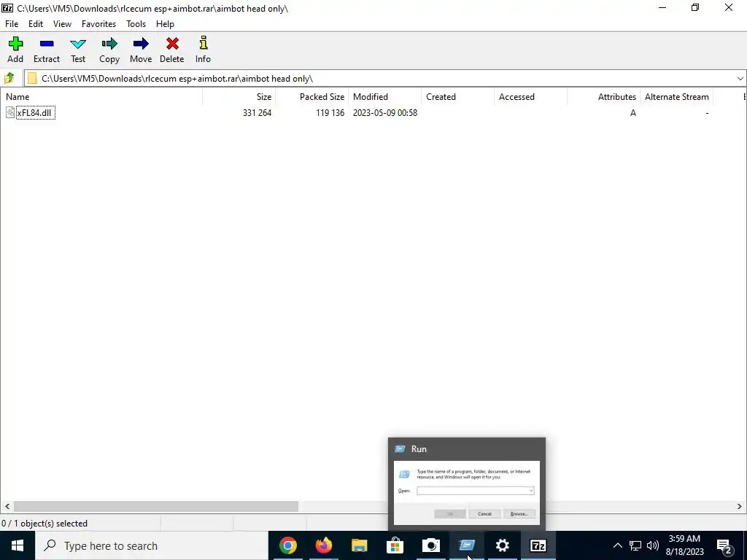Open Microsoft Store from the taskbar

click(x=395, y=545)
